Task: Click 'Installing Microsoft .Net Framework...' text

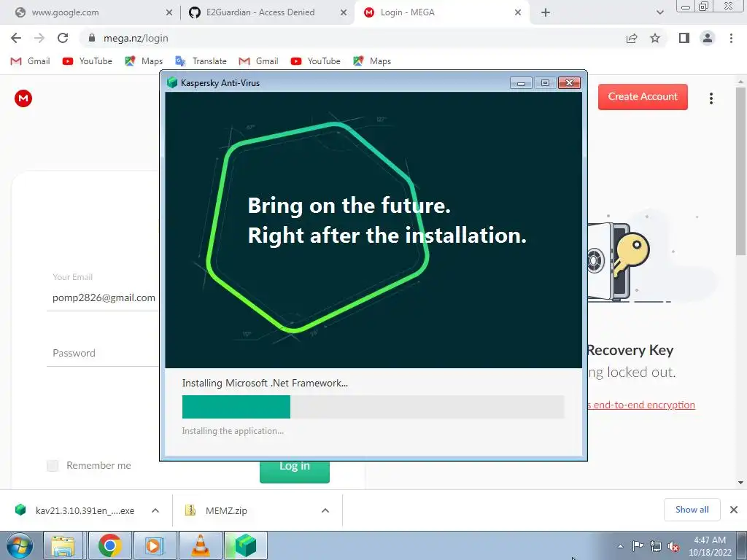Action: point(265,383)
